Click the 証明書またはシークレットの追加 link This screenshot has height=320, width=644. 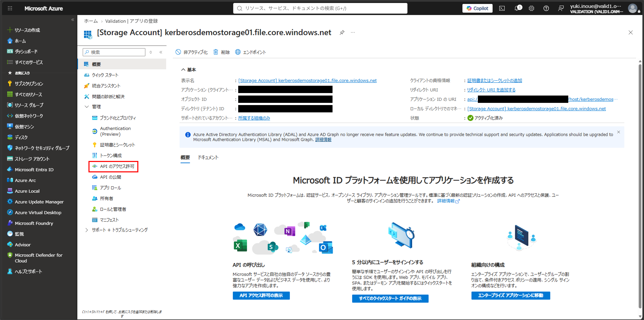495,80
